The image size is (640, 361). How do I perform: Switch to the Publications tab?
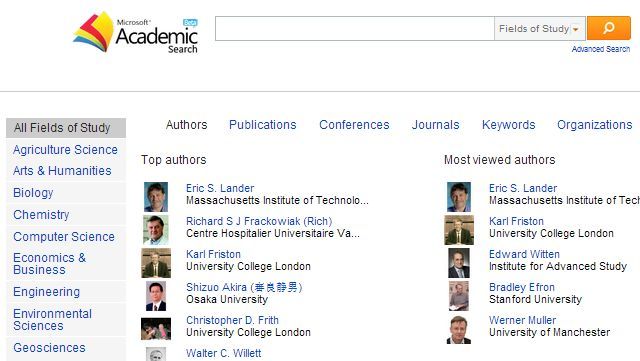(x=262, y=125)
